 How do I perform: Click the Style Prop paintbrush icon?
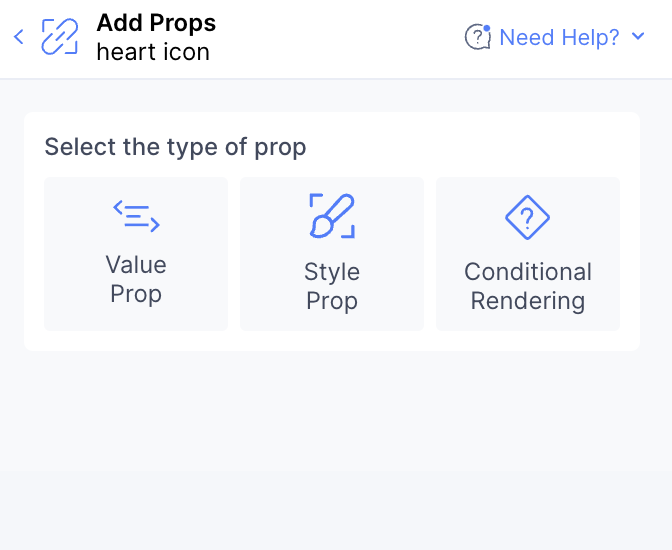(332, 216)
